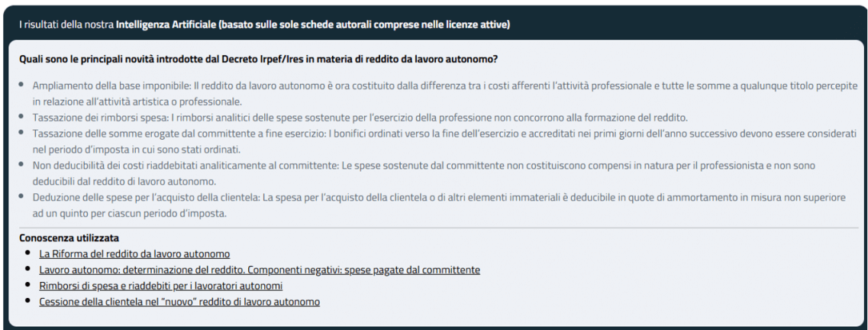Click bullet dot beside "Tassazione dei rimborsi spesa"
The width and height of the screenshot is (868, 330).
(22, 116)
